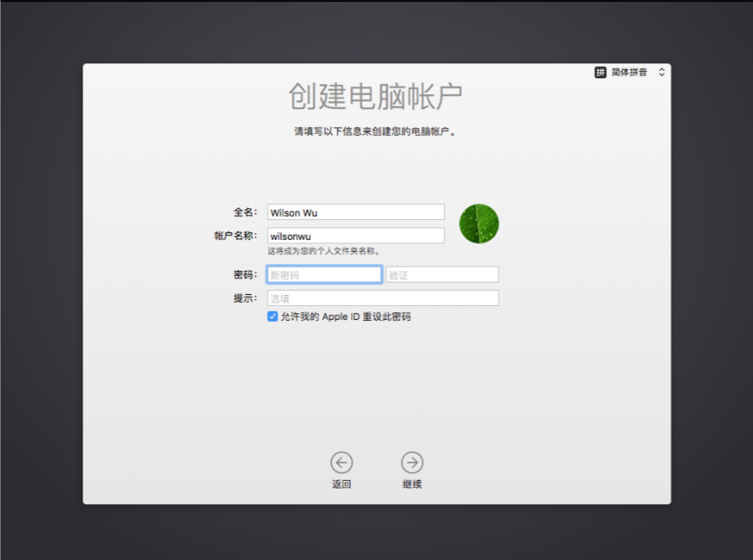Click the 全名 label
This screenshot has height=560, width=753.
(x=245, y=212)
